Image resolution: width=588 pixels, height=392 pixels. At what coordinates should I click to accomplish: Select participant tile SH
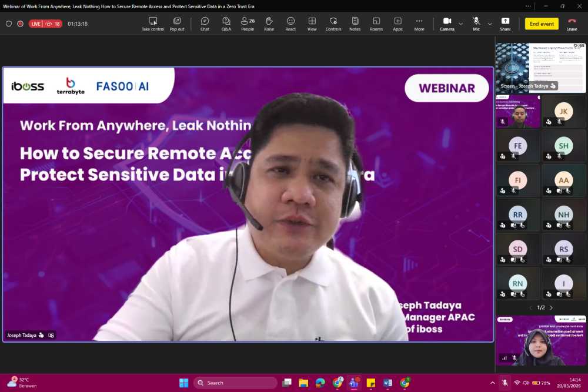(563, 146)
